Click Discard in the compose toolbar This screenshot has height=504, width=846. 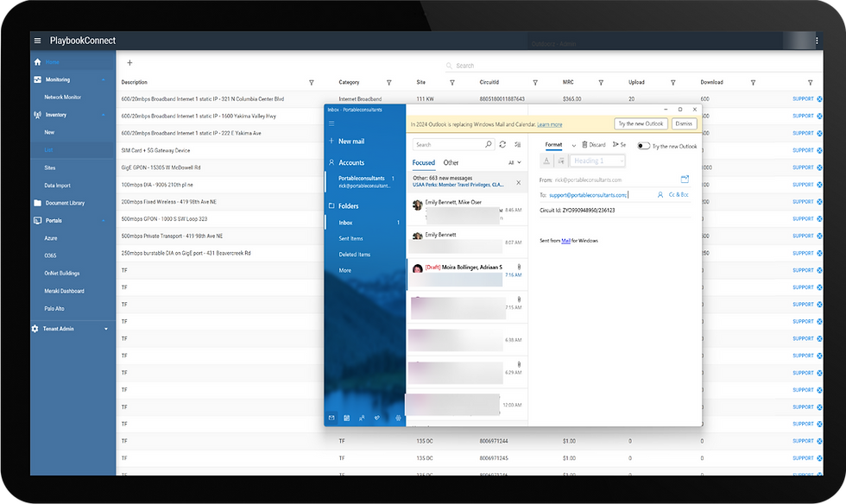(594, 145)
